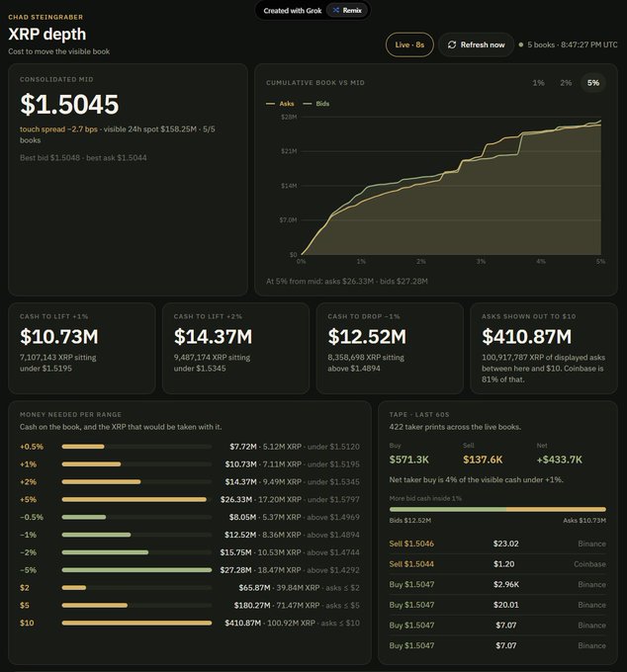Screen dimensions: 627x672
Task: Select the 1% range tab
Action: [538, 83]
